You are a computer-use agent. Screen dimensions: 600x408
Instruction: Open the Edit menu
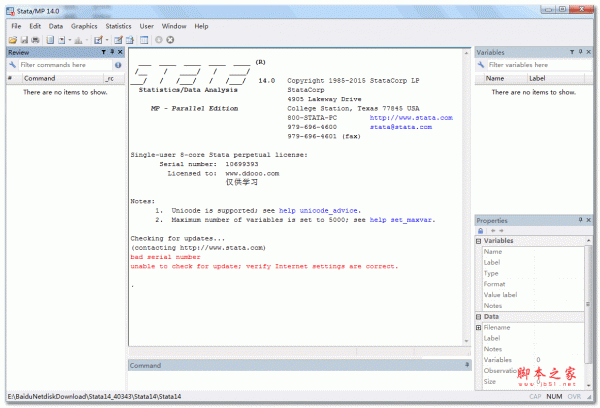pyautogui.click(x=35, y=26)
